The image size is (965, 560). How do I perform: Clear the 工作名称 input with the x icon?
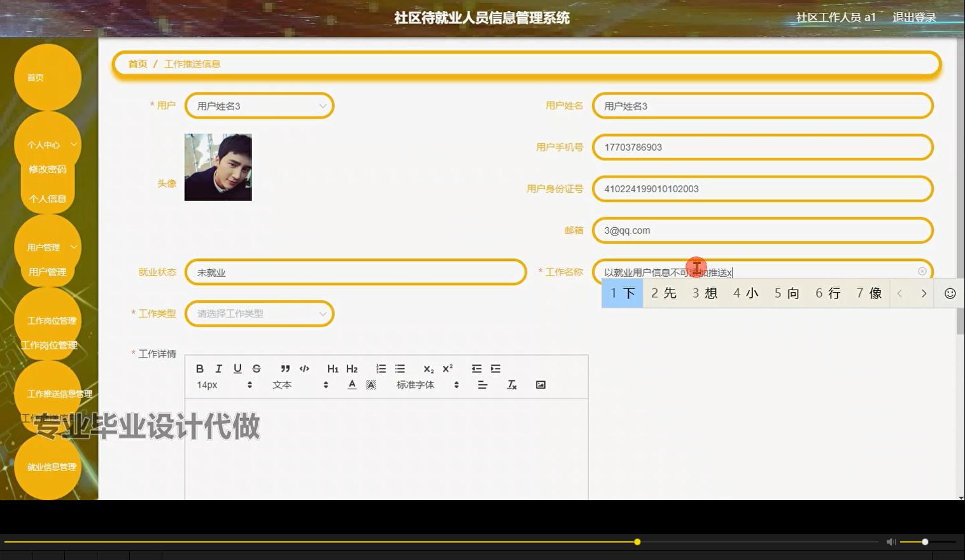pyautogui.click(x=922, y=271)
